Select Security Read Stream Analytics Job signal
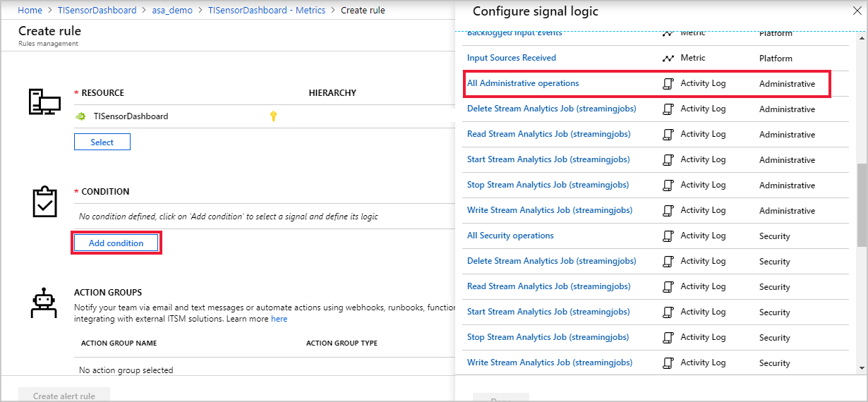The image size is (868, 402). point(549,286)
